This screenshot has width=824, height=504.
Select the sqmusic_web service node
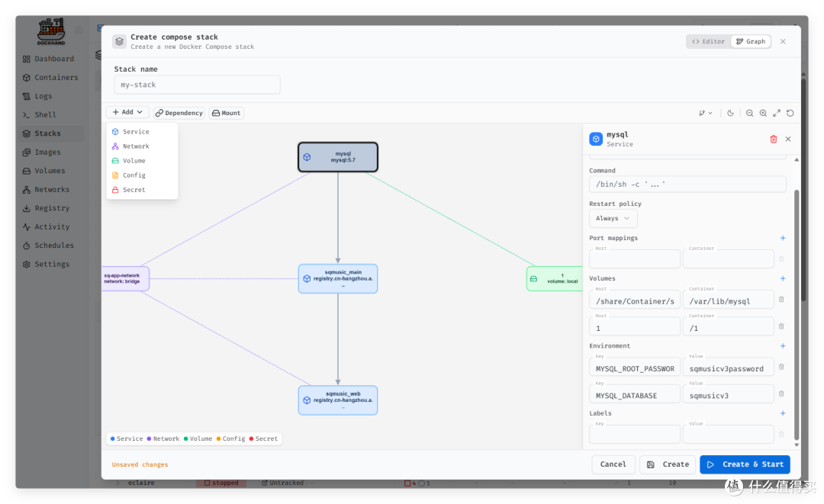coord(338,400)
